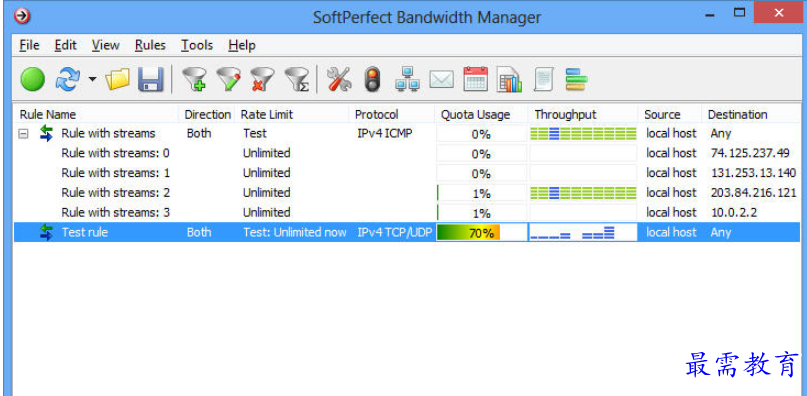
Task: Collapse the Rule with streams tree node
Action: coord(23,134)
